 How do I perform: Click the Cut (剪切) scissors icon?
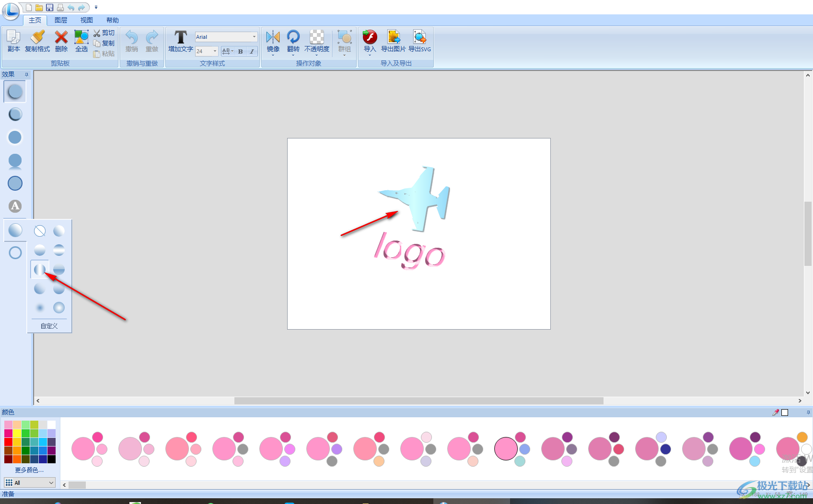point(97,33)
